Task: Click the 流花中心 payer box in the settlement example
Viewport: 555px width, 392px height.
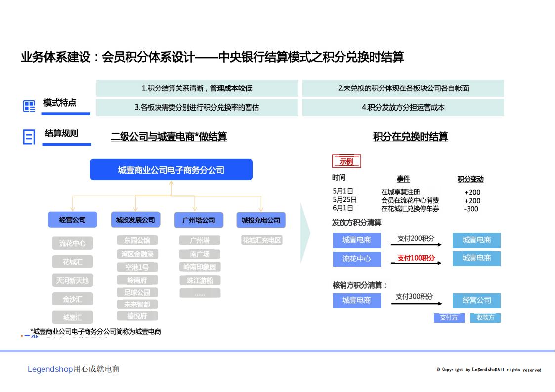Action: [356, 259]
